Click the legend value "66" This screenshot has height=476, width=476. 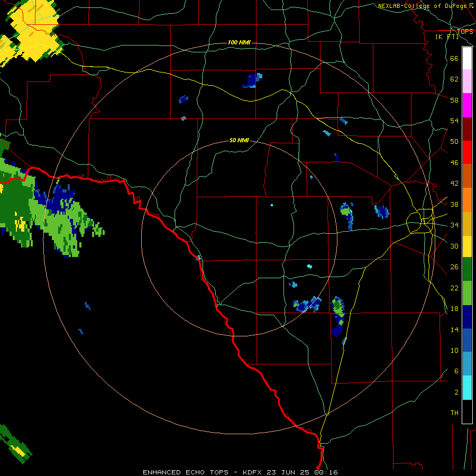coord(454,58)
